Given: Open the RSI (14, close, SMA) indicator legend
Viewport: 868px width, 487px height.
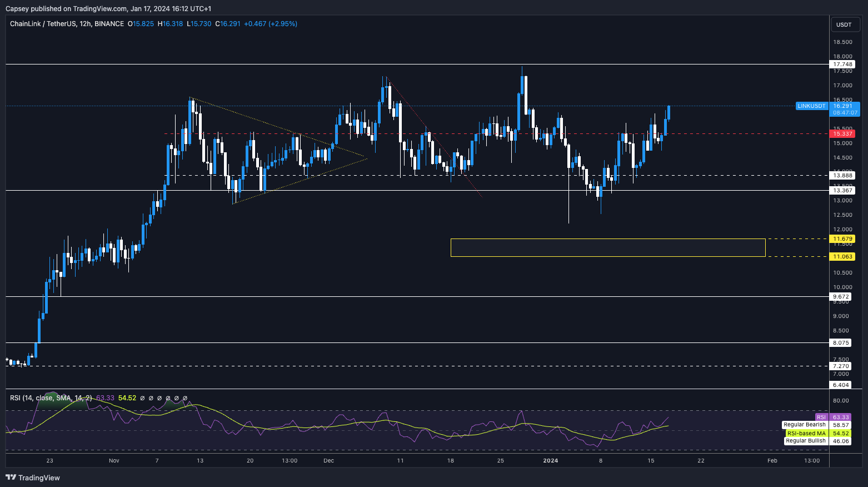Looking at the screenshot, I should pos(51,398).
